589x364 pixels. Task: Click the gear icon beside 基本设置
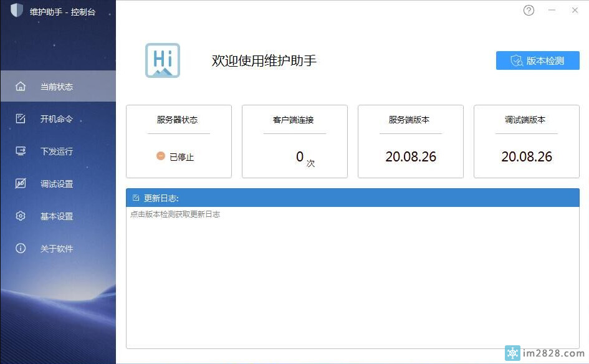click(21, 216)
